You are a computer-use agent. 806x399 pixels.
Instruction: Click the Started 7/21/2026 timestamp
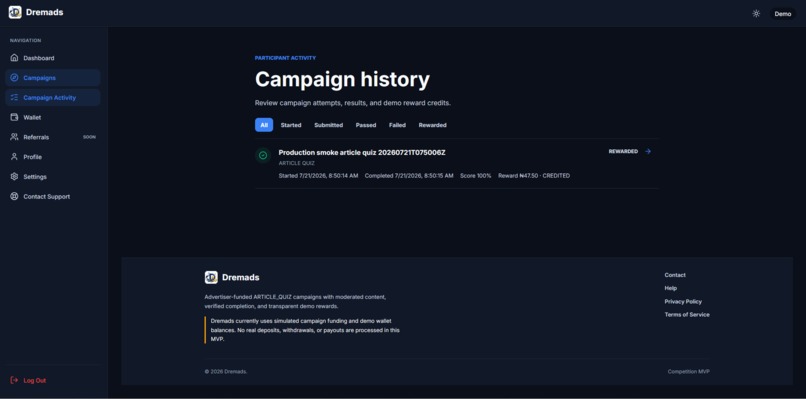pyautogui.click(x=318, y=176)
